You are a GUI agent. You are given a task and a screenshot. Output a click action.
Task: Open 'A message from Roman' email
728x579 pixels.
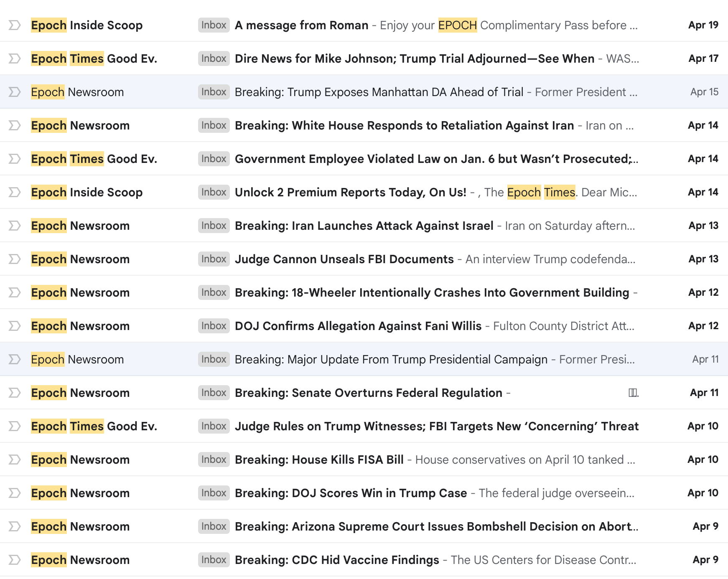[x=302, y=25]
